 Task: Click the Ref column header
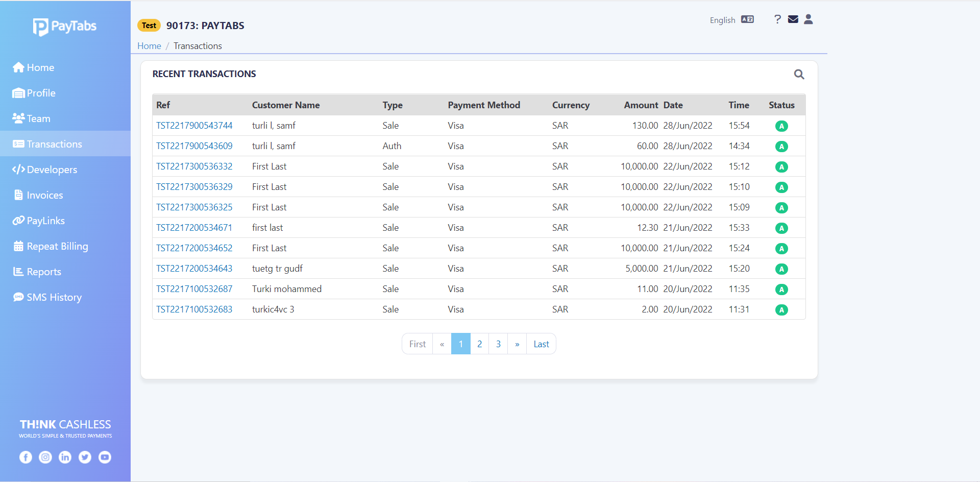163,105
